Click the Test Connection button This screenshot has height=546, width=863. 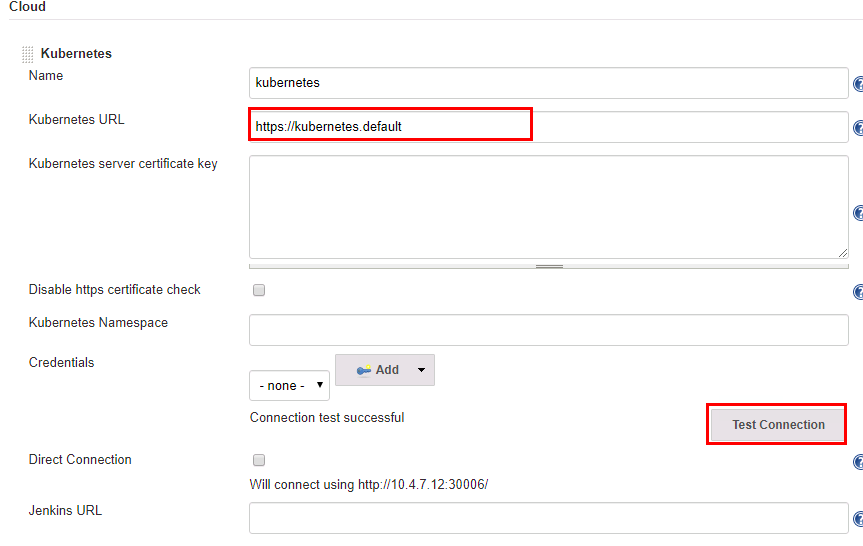click(777, 425)
